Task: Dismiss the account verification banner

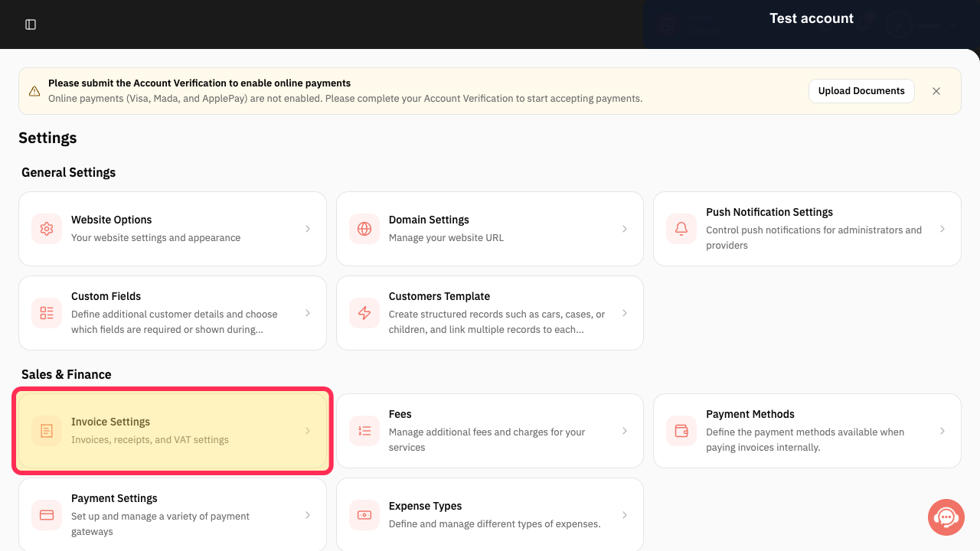Action: point(936,91)
